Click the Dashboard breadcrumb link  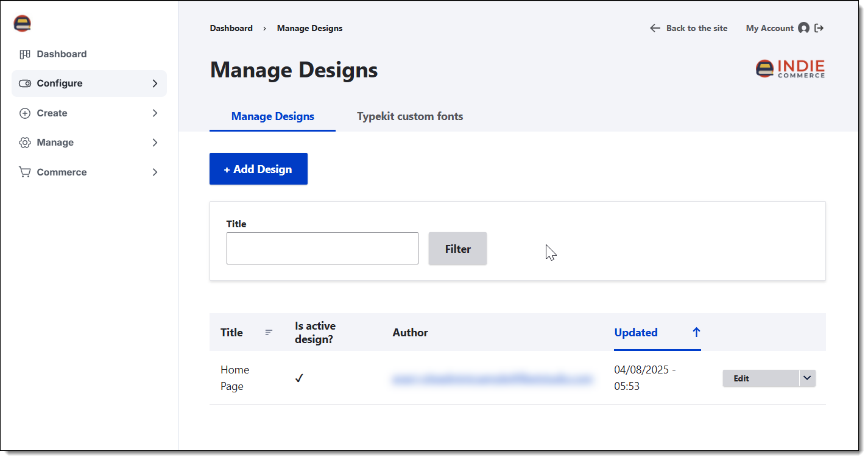231,28
